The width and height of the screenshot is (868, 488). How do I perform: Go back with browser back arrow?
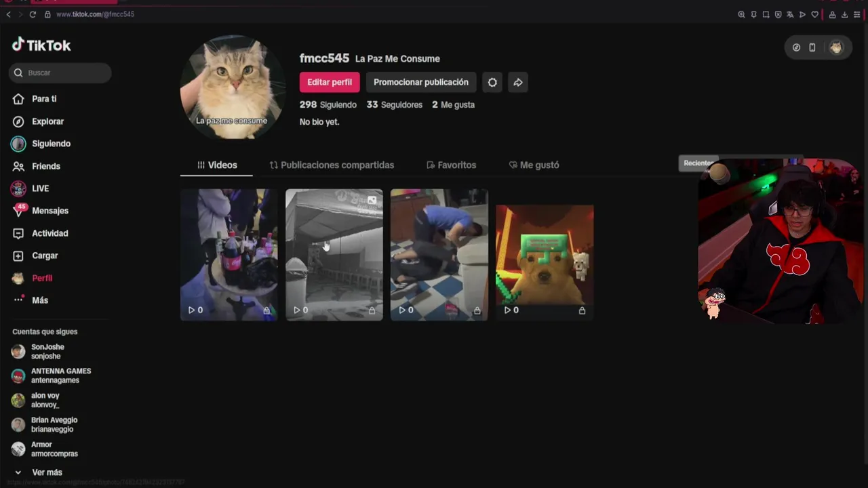[8, 14]
